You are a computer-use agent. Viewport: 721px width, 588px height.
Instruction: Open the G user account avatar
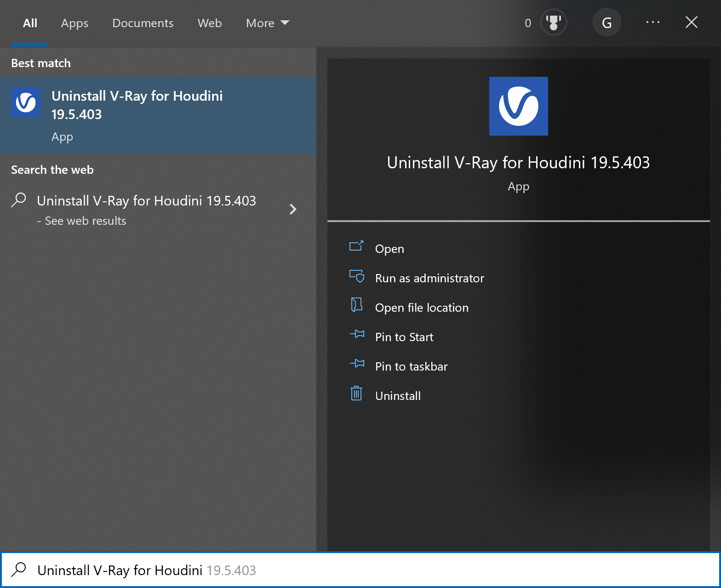tap(607, 23)
